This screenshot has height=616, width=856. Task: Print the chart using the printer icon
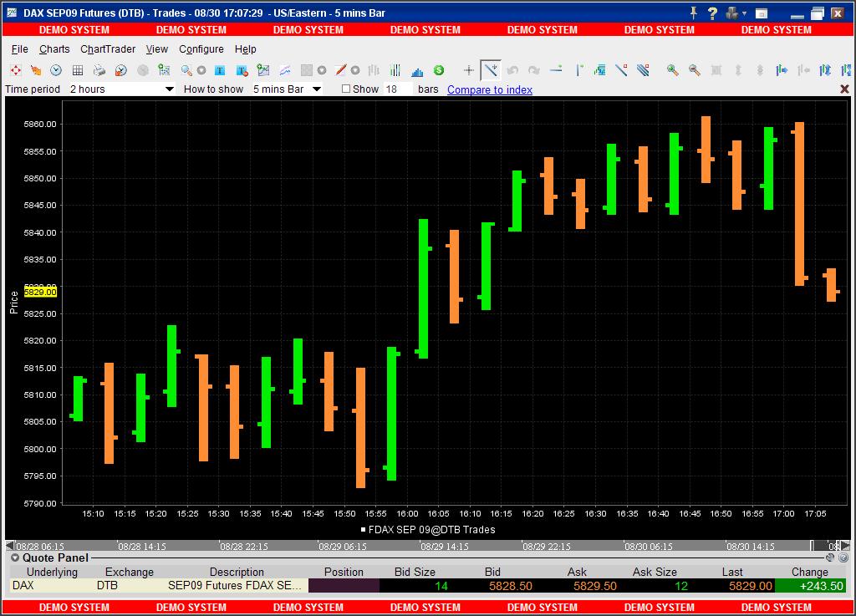[98, 69]
